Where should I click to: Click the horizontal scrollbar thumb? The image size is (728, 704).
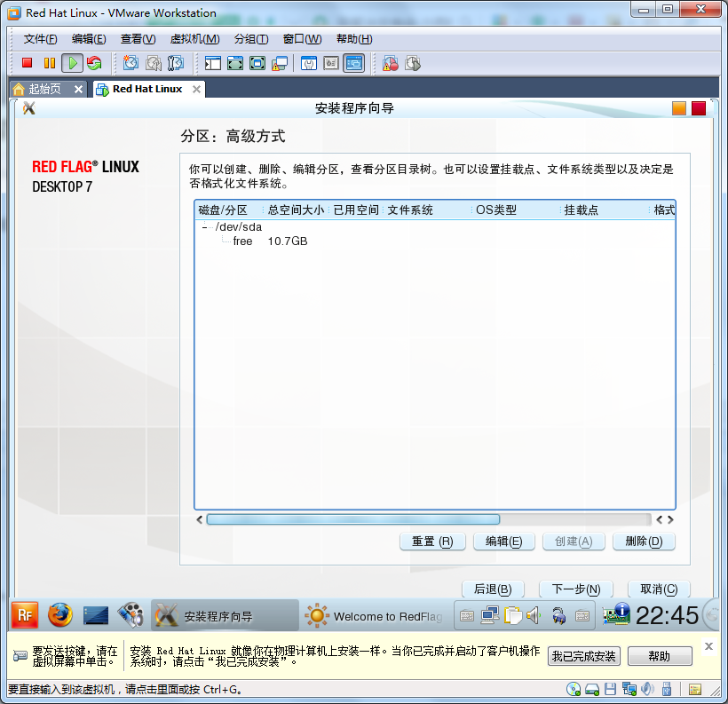click(x=352, y=519)
